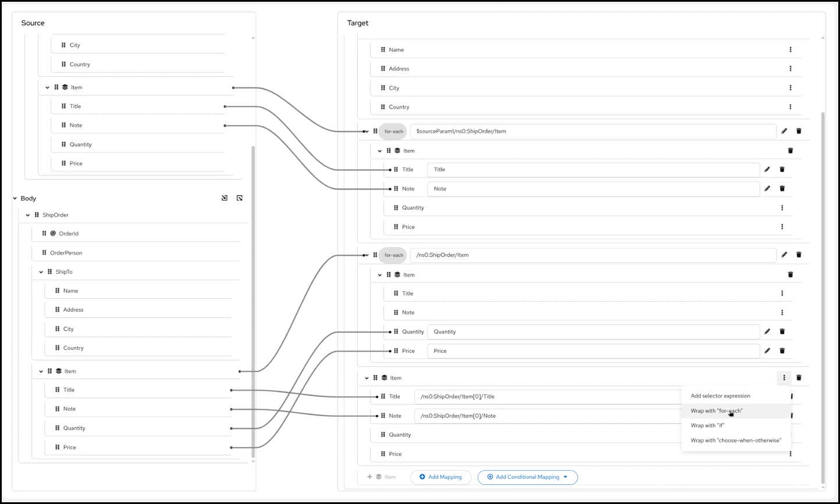Screen dimensions: 840x504
Task: Select "Wrap with 'if'" from the context menu
Action: (707, 425)
